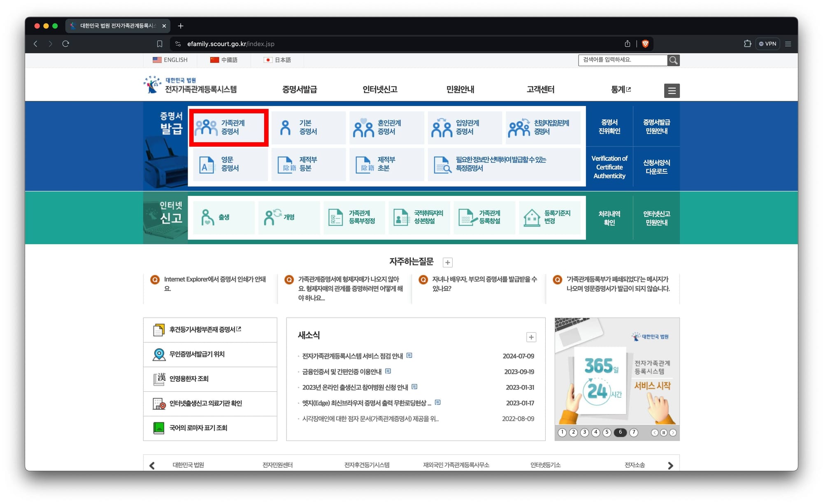
Task: Click the search magnifier button
Action: pyautogui.click(x=673, y=60)
